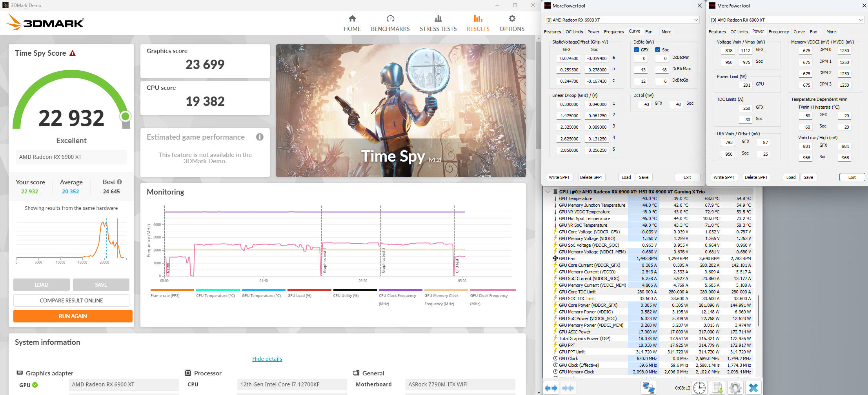Click the lightning icon on GPU ASIC Power row

(x=555, y=332)
